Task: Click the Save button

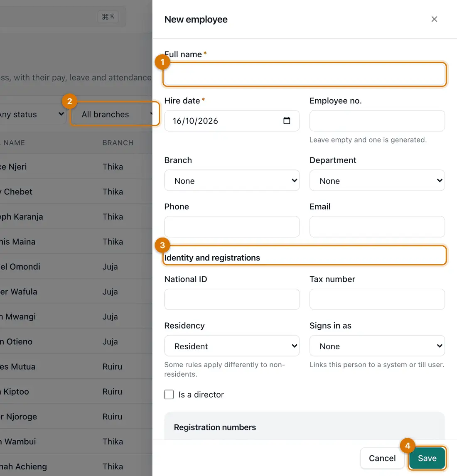Action: (427, 458)
